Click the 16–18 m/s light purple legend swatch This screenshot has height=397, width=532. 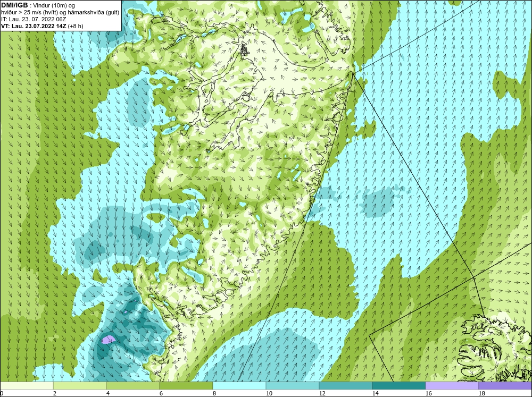(x=452, y=386)
